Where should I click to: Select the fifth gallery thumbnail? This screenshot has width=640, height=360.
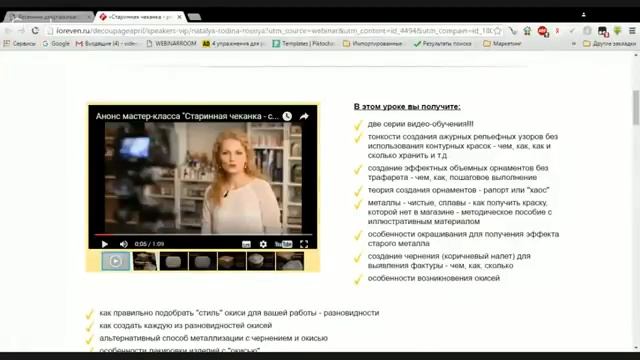click(231, 261)
